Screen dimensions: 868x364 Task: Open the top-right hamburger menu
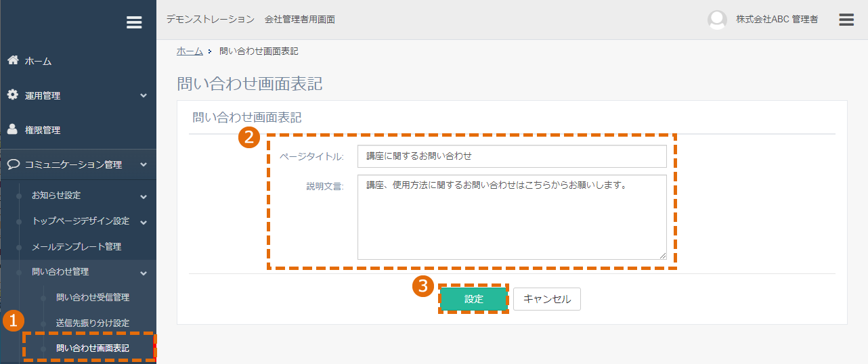pos(846,20)
